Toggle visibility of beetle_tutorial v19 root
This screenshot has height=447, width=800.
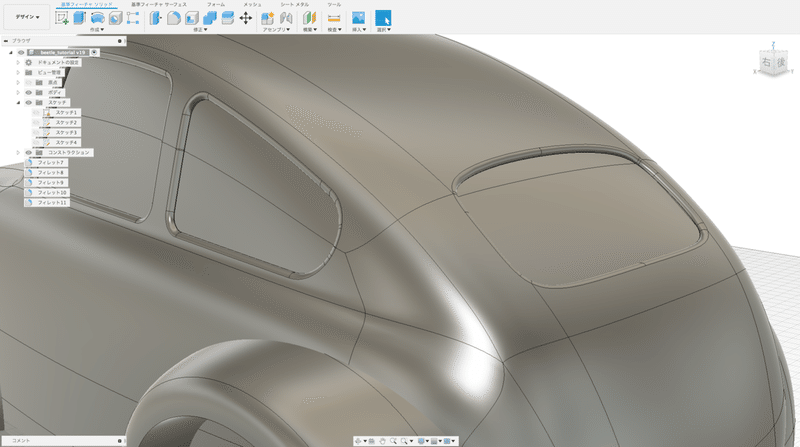pos(21,53)
